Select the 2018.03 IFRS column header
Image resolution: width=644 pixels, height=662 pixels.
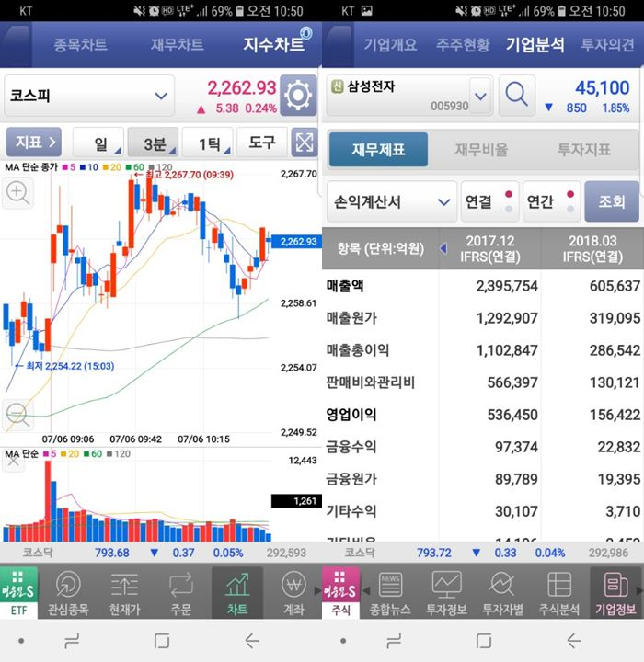(592, 248)
